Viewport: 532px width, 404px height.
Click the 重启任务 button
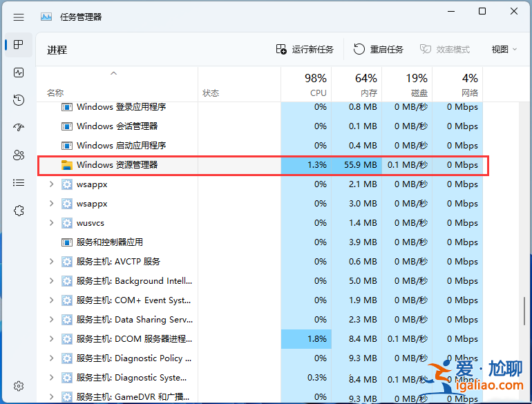379,50
